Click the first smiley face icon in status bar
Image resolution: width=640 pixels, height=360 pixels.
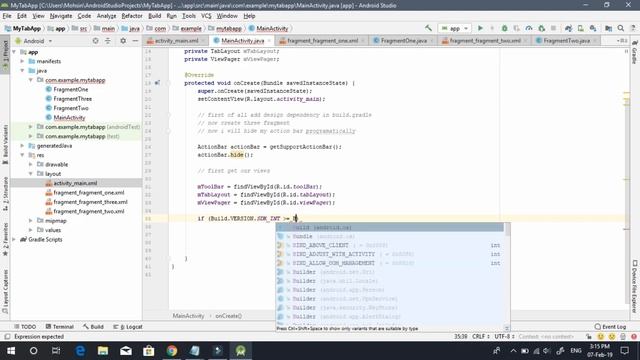tap(600, 337)
